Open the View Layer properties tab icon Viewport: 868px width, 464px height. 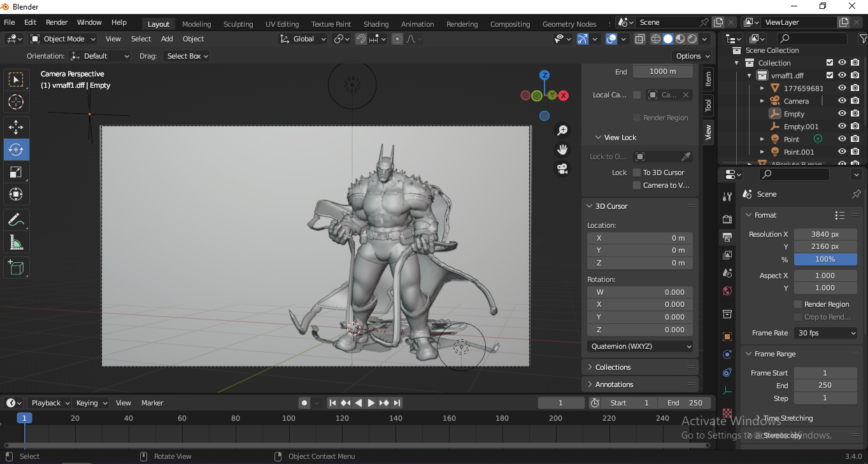pyautogui.click(x=727, y=255)
